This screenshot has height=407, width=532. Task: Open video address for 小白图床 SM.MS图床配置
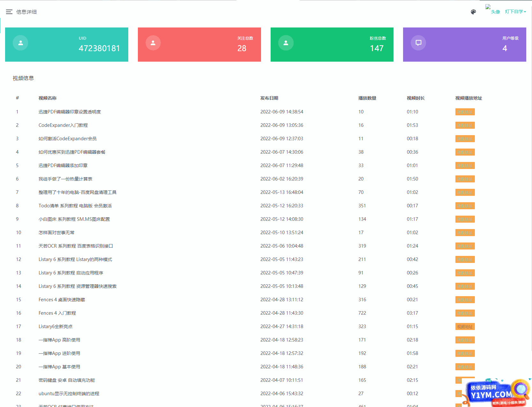(465, 219)
